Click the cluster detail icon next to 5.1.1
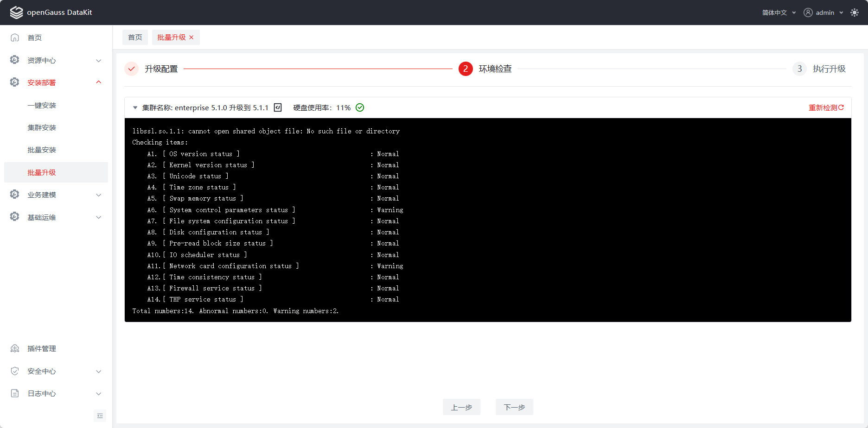The image size is (868, 428). point(278,107)
